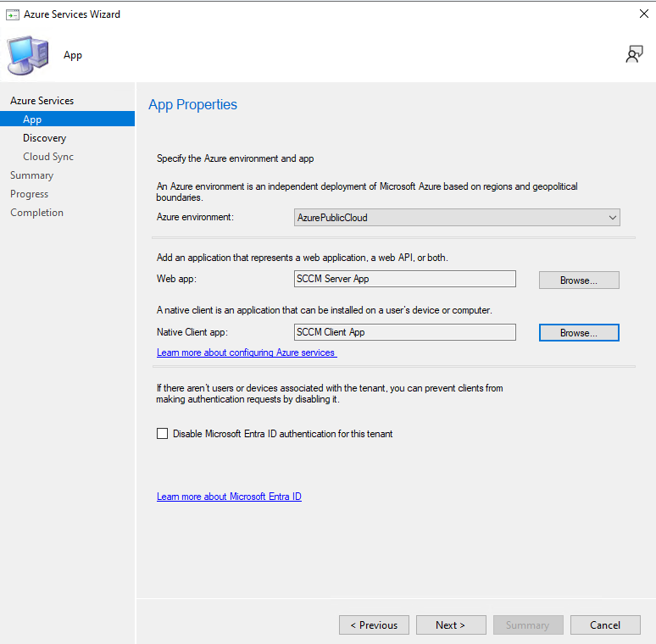Image resolution: width=656 pixels, height=644 pixels.
Task: Open Learn more about configuring Azure services
Action: [247, 353]
